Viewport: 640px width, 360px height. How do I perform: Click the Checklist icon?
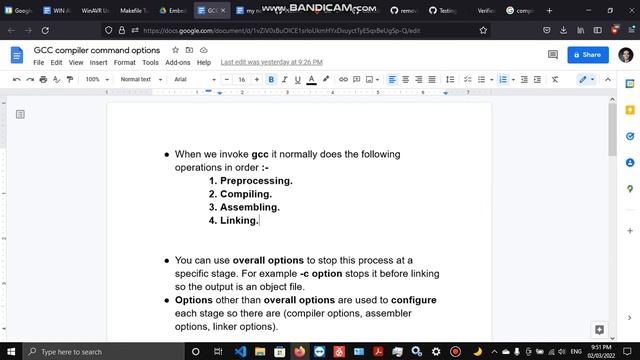[468, 80]
